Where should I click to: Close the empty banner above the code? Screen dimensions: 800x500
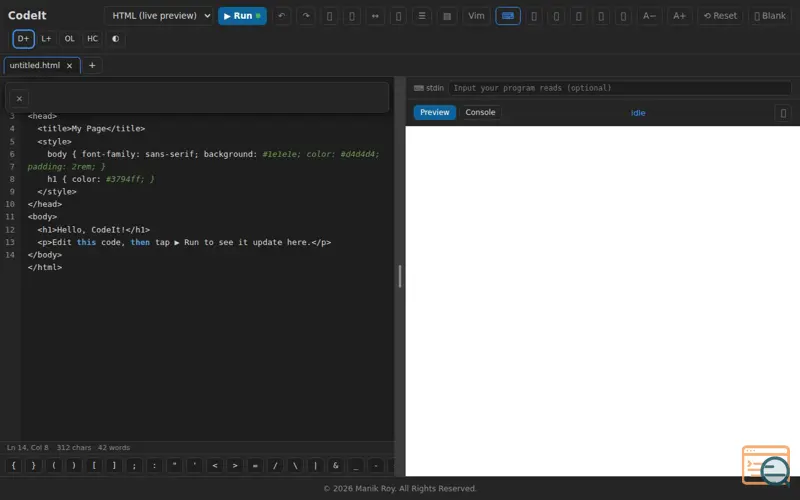pos(19,98)
